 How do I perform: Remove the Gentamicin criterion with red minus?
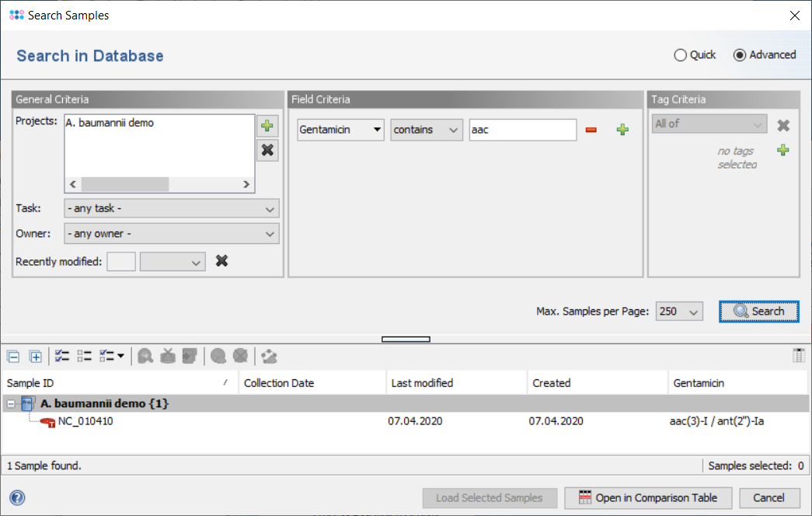click(591, 130)
